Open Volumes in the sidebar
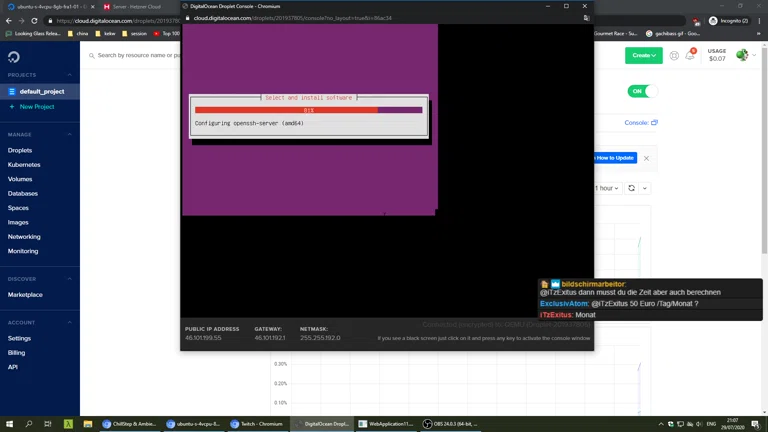 [x=20, y=179]
